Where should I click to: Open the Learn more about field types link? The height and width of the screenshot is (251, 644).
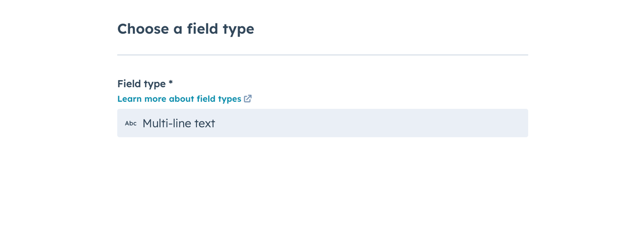point(184,99)
